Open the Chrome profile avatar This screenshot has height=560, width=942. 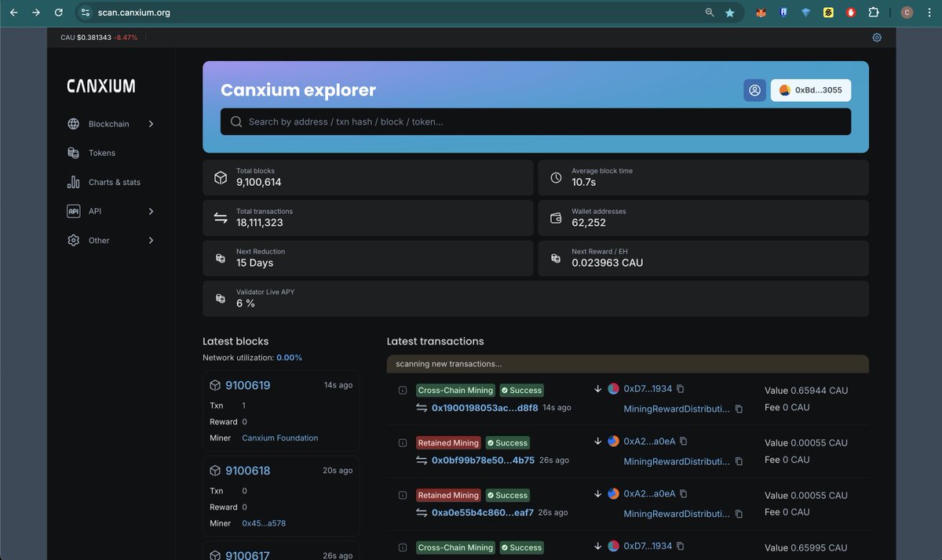point(907,13)
